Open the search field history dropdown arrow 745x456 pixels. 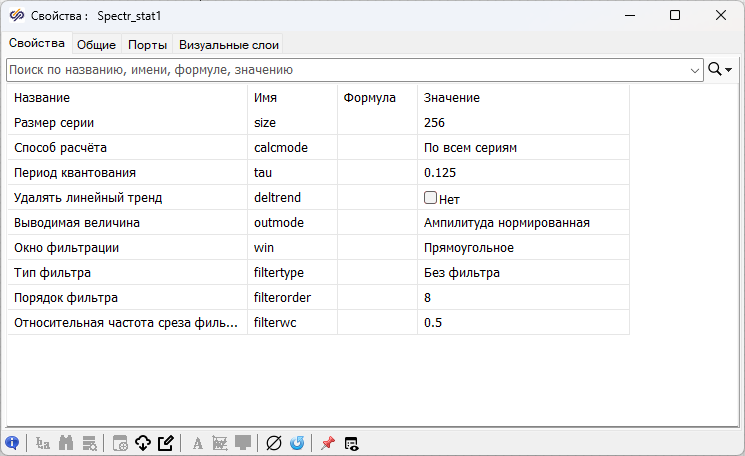[x=695, y=70]
